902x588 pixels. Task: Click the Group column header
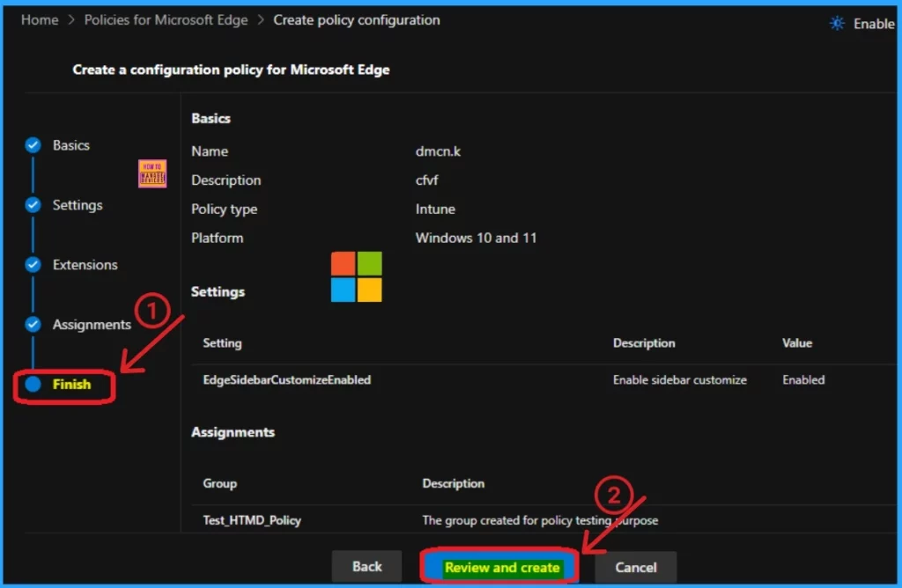pos(219,483)
